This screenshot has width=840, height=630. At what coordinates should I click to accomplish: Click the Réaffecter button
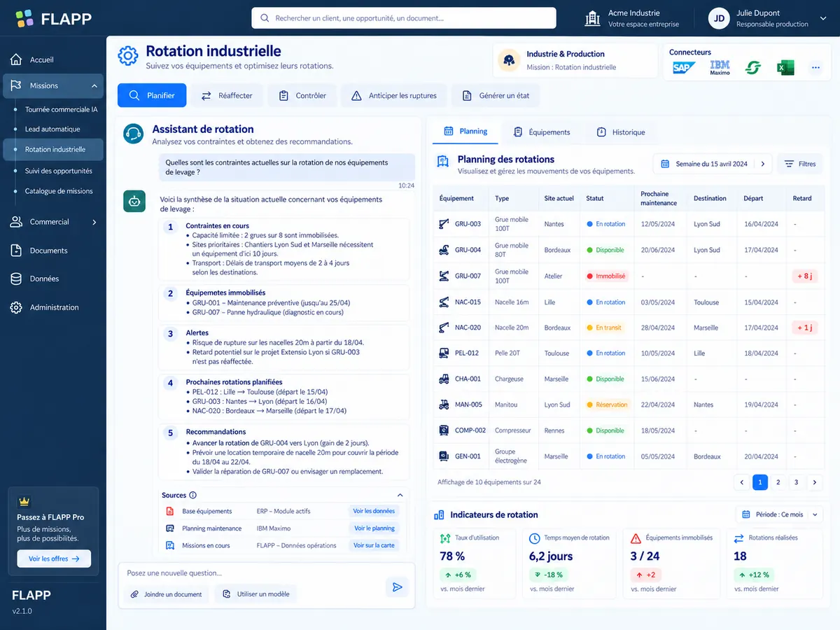227,96
